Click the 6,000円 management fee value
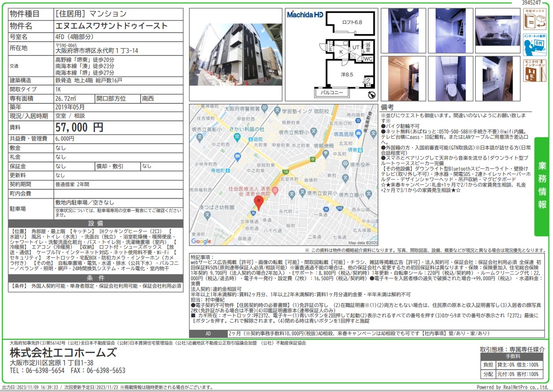This screenshot has width=553, height=392. [64, 139]
